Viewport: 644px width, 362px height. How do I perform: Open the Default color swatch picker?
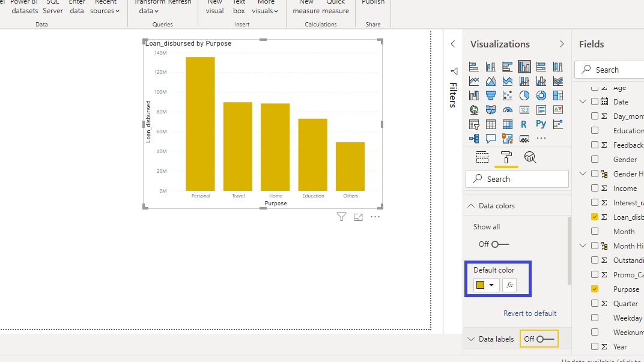485,285
